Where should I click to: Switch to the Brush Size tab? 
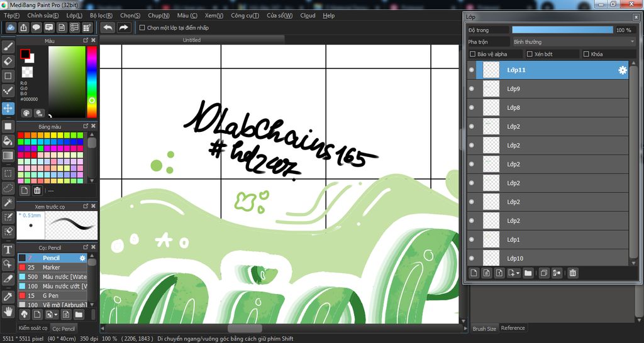484,328
